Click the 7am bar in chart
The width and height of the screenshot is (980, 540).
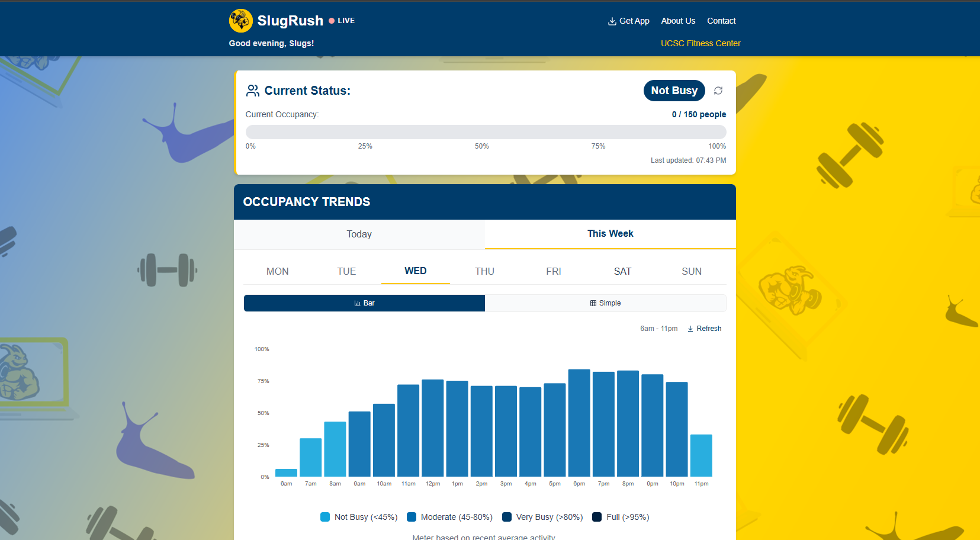[311, 458]
